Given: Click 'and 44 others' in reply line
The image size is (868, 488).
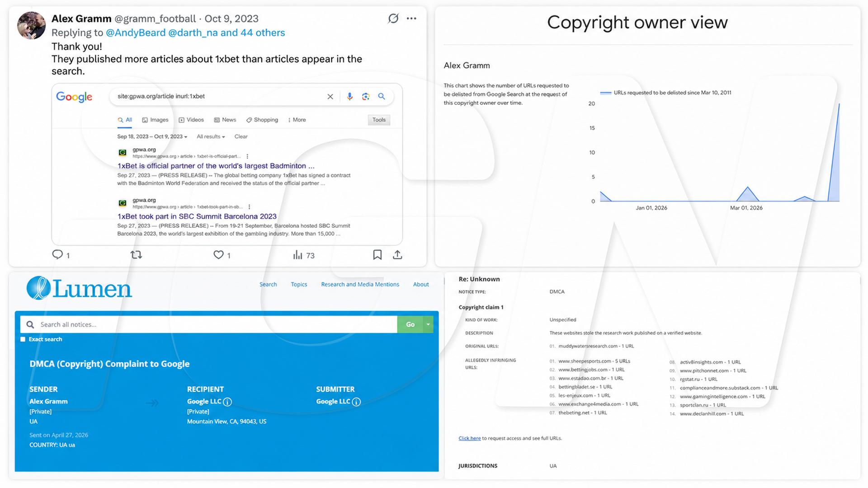Looking at the screenshot, I should pyautogui.click(x=253, y=33).
